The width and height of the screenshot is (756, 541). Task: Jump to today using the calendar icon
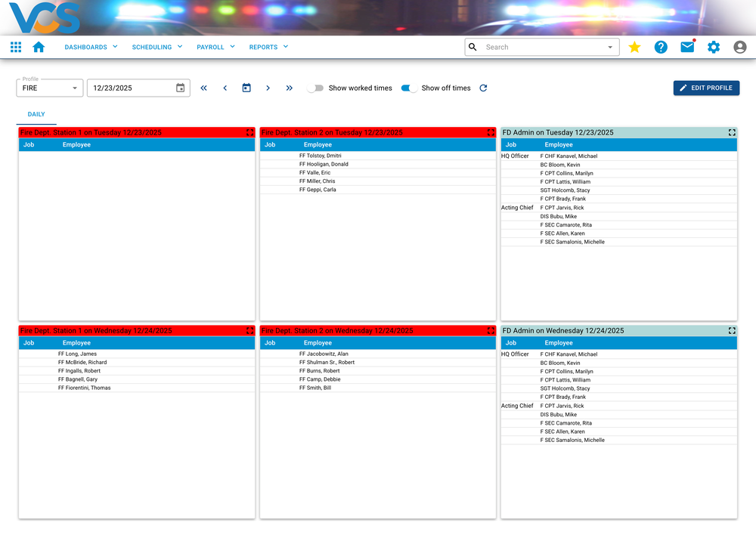(246, 88)
